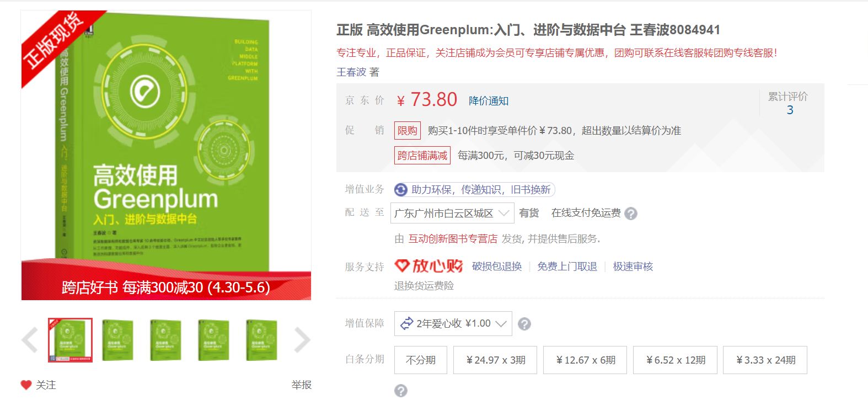The height and width of the screenshot is (405, 868).
Task: Click 举报 report link
Action: (302, 385)
